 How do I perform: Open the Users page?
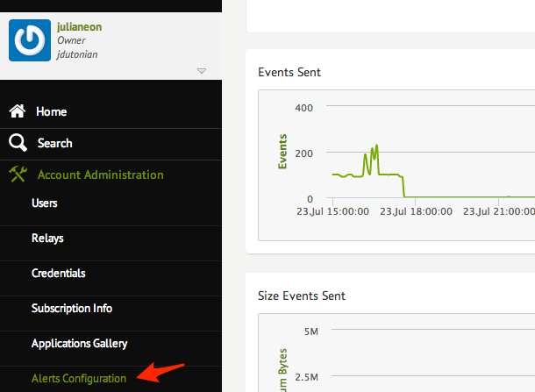(45, 203)
